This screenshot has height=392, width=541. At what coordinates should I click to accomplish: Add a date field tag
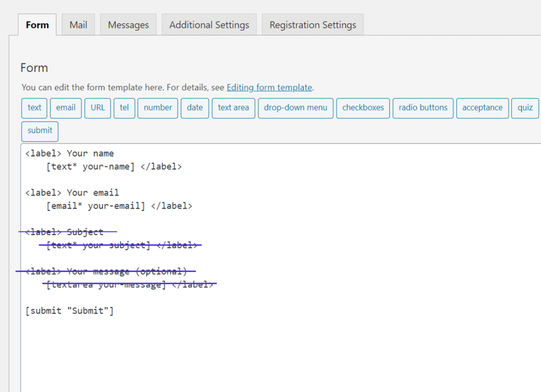point(195,108)
